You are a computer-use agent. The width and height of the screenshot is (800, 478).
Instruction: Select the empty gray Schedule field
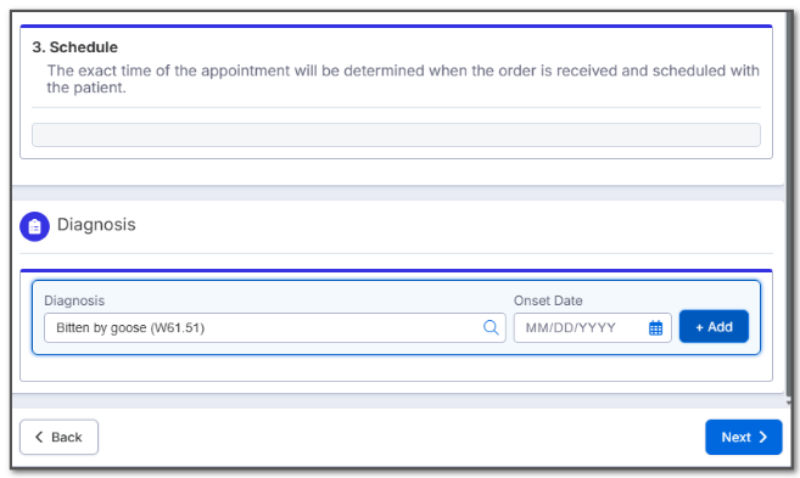click(396, 135)
